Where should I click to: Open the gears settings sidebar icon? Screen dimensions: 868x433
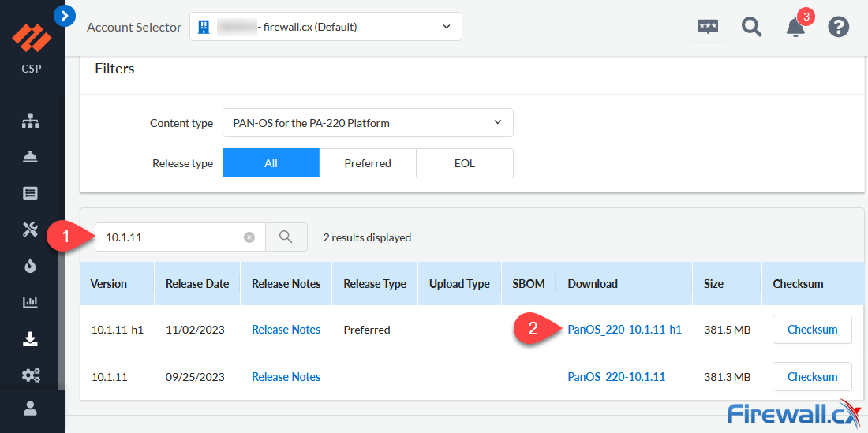click(31, 375)
